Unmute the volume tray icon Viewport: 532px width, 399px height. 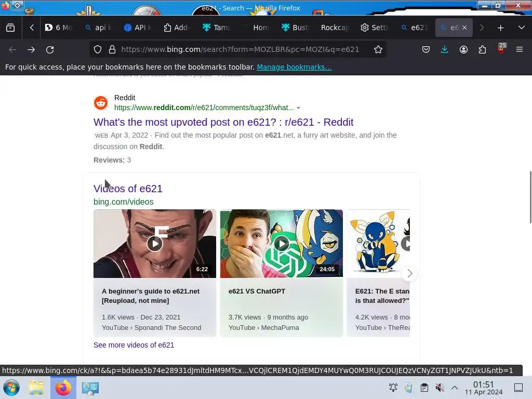pos(440,388)
